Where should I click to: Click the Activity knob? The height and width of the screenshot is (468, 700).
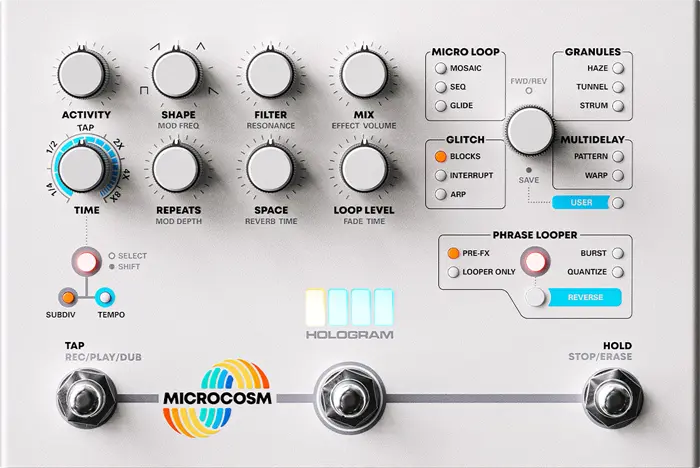coord(81,75)
